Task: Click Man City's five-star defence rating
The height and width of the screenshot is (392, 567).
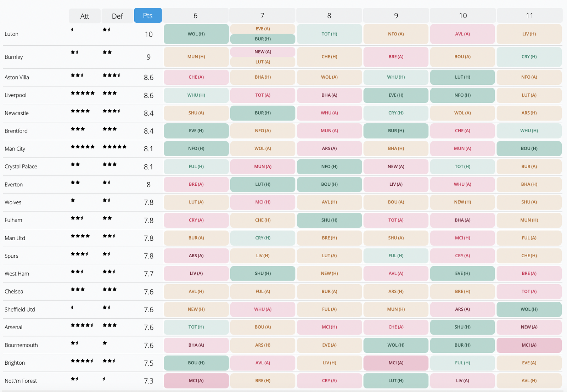Action: pos(114,147)
